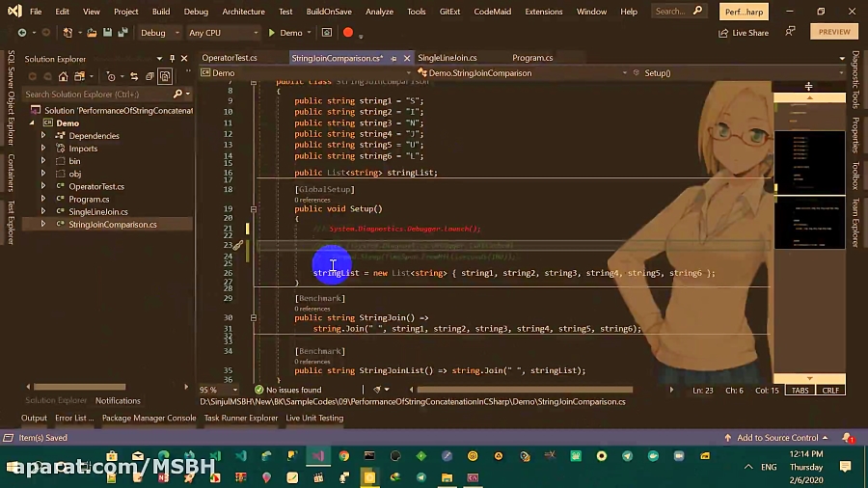Click the Navigate Backward arrow in toolbar
The image size is (868, 488).
22,33
